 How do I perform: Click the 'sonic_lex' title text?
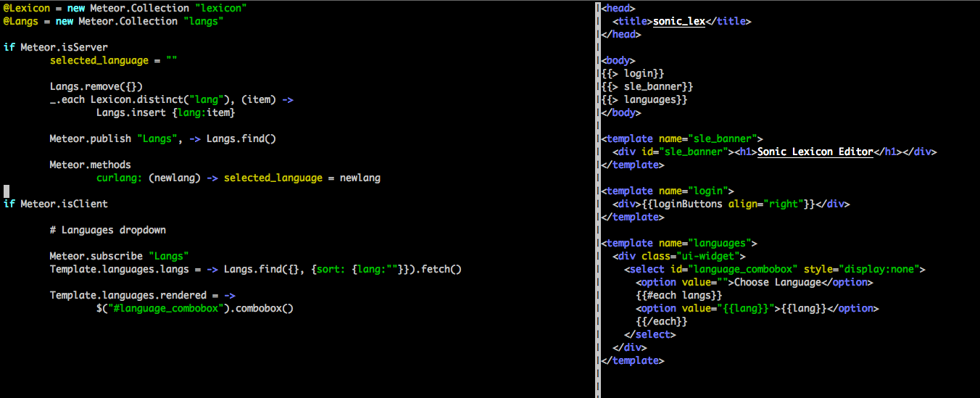[x=679, y=21]
